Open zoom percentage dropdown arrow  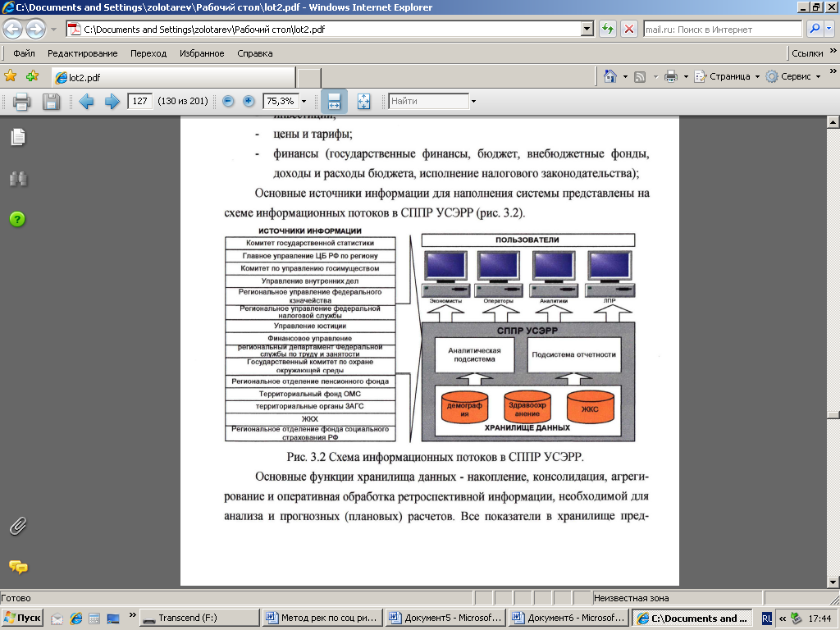pyautogui.click(x=304, y=101)
